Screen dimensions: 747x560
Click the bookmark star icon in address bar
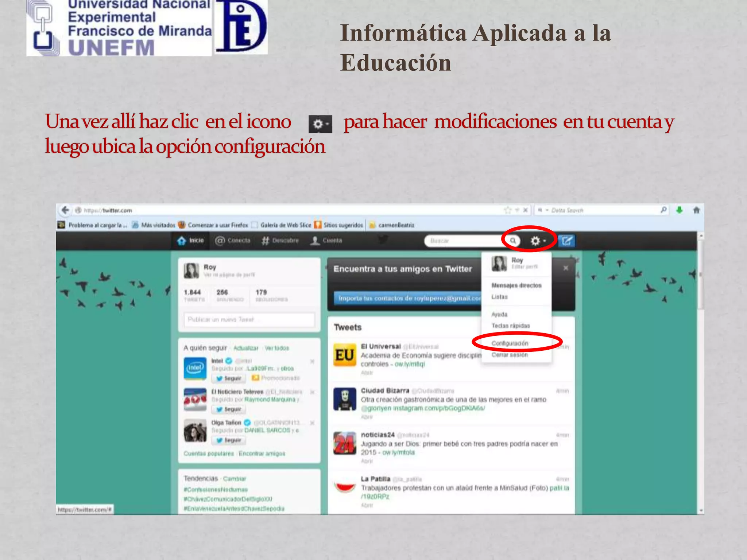(507, 210)
